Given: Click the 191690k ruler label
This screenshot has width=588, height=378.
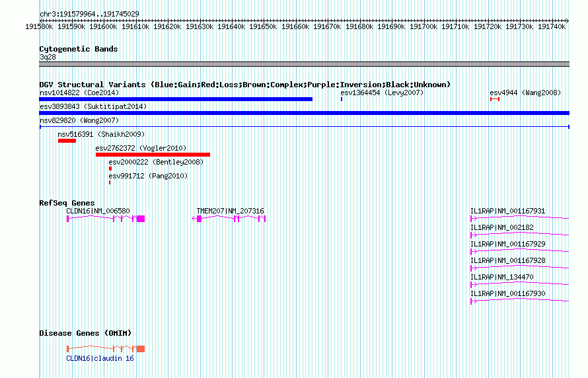Looking at the screenshot, I should click(x=391, y=26).
